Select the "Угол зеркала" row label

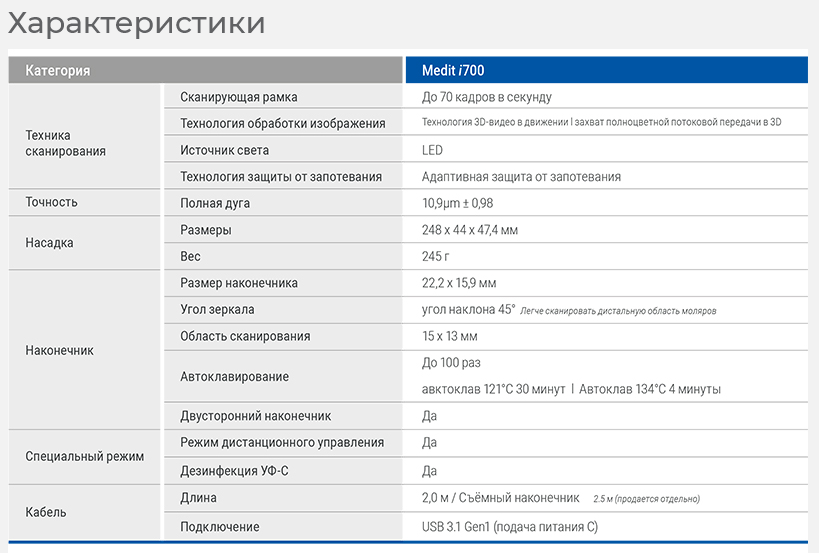217,310
